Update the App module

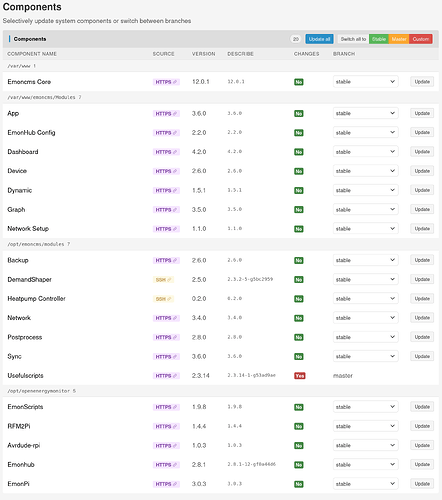422,113
